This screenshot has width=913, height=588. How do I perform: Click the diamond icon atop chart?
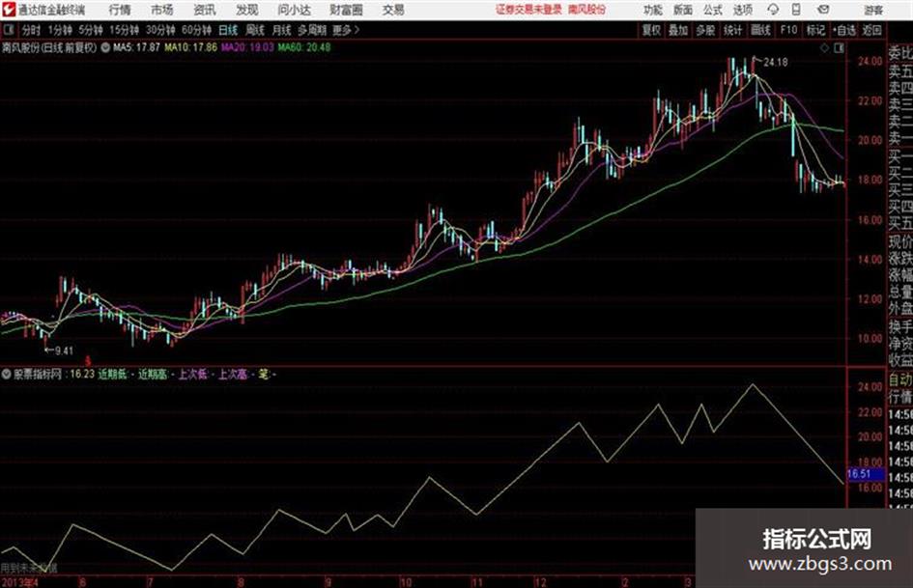coord(824,48)
